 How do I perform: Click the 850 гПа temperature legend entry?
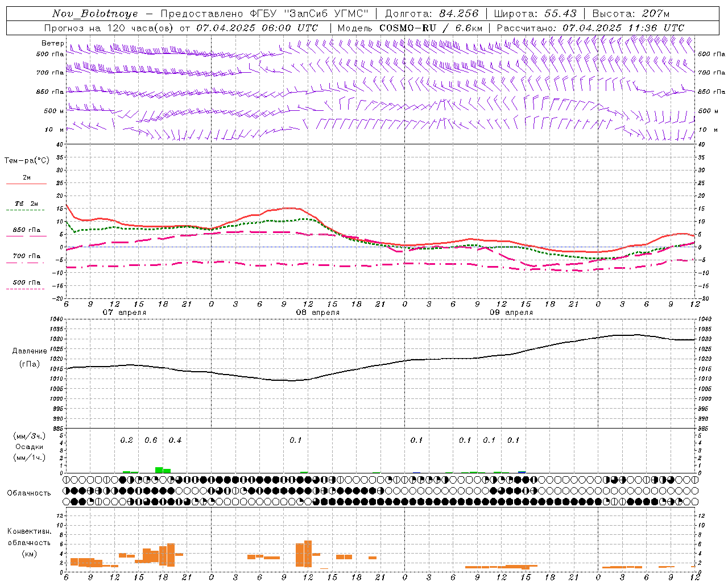click(27, 230)
